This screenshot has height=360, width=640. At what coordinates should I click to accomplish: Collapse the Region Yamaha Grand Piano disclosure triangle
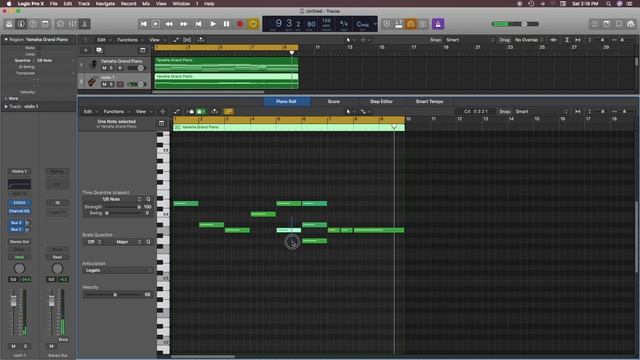pos(6,40)
